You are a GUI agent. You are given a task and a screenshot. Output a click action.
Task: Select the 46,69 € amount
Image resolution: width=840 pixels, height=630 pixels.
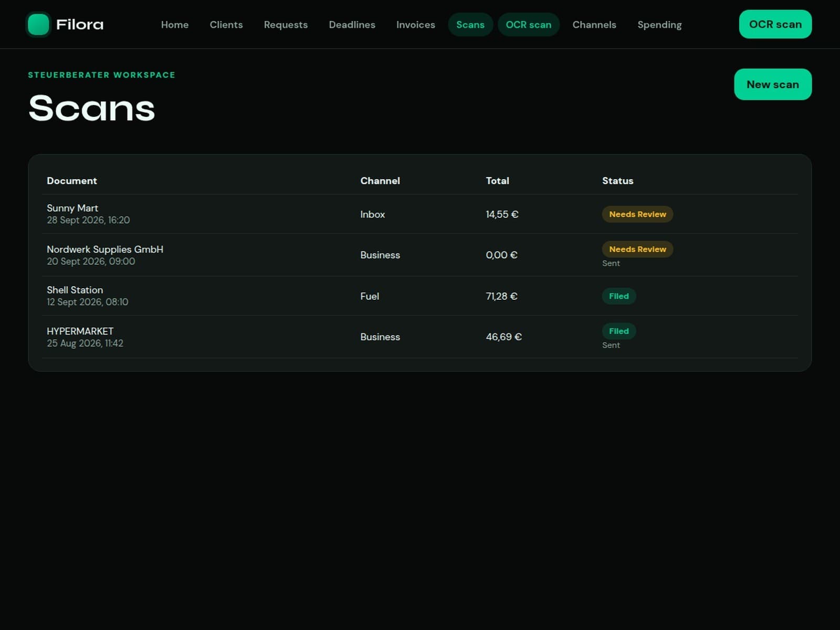tap(503, 337)
